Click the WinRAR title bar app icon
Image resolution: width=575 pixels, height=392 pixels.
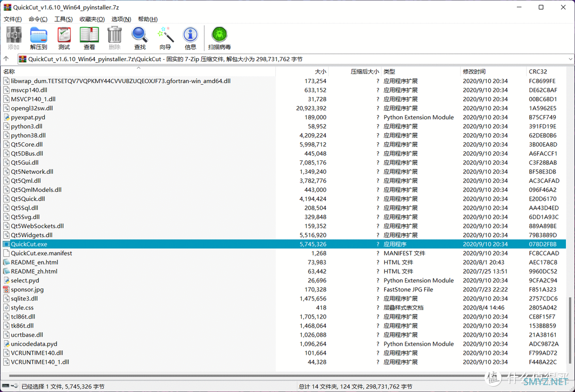(7, 7)
